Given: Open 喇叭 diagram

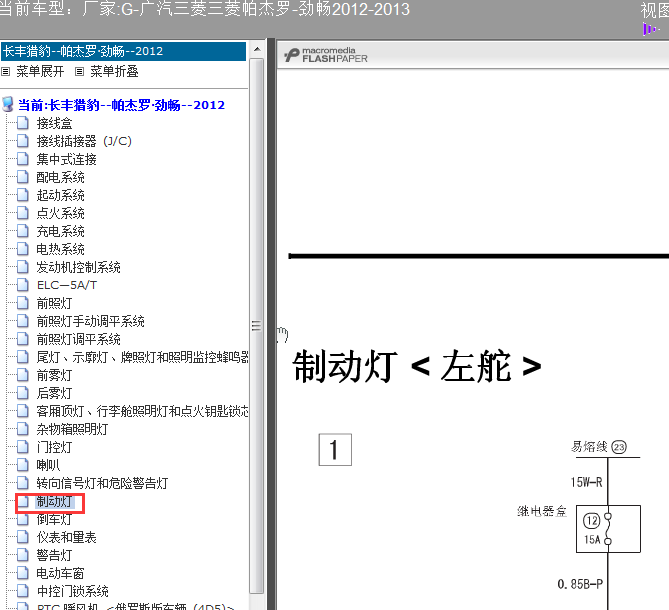Looking at the screenshot, I should tap(48, 465).
